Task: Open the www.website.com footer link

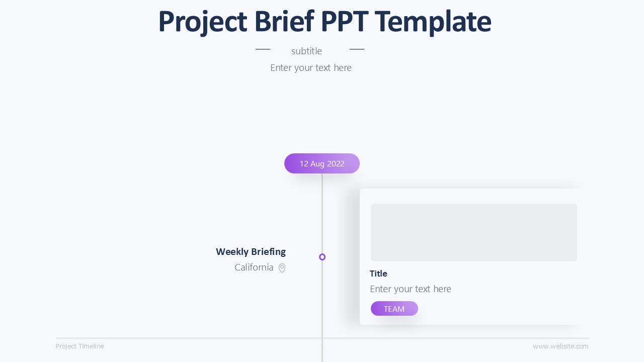Action: click(x=560, y=346)
